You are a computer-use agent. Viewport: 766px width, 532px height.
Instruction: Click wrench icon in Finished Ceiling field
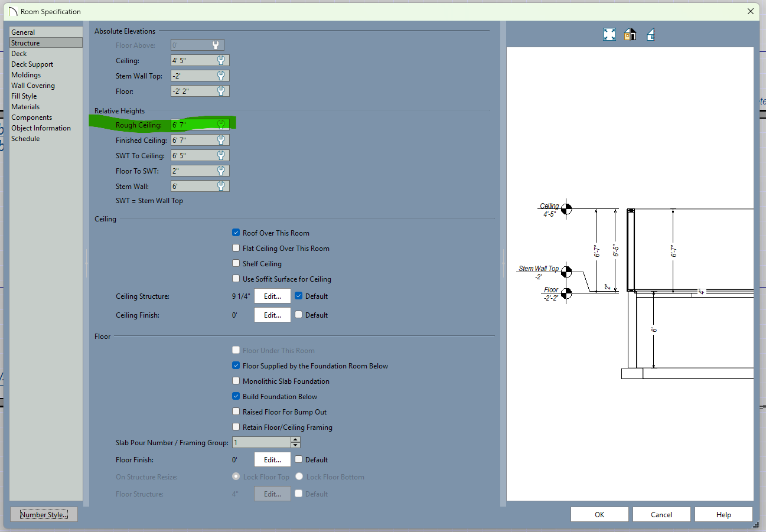click(x=221, y=140)
